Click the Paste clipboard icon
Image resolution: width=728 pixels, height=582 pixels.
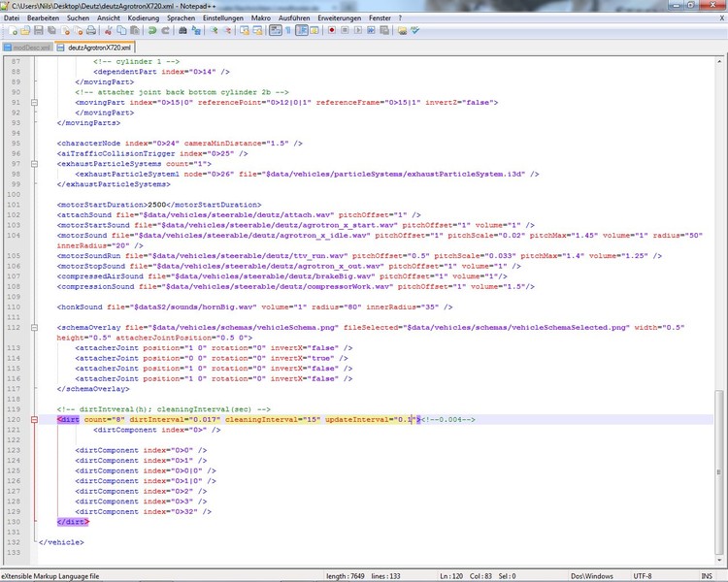pos(135,31)
